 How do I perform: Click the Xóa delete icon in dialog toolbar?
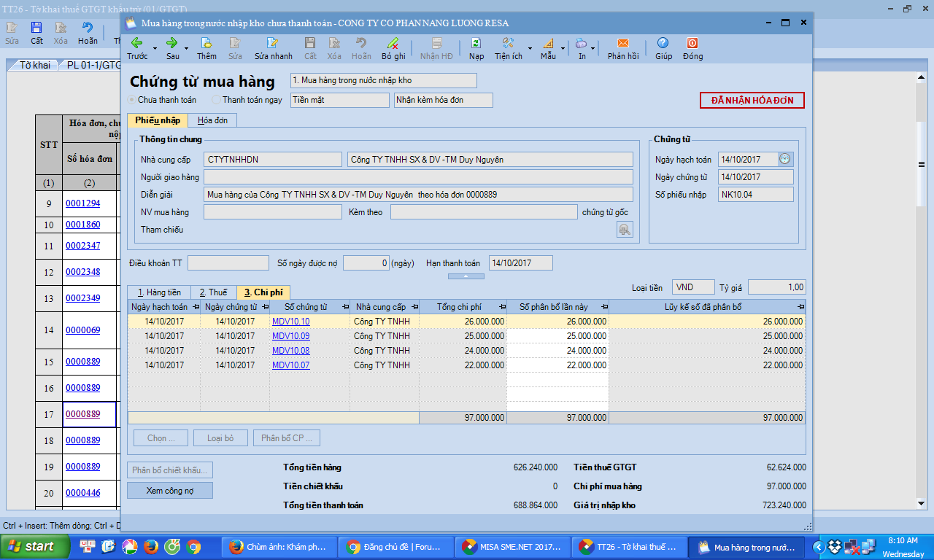334,48
